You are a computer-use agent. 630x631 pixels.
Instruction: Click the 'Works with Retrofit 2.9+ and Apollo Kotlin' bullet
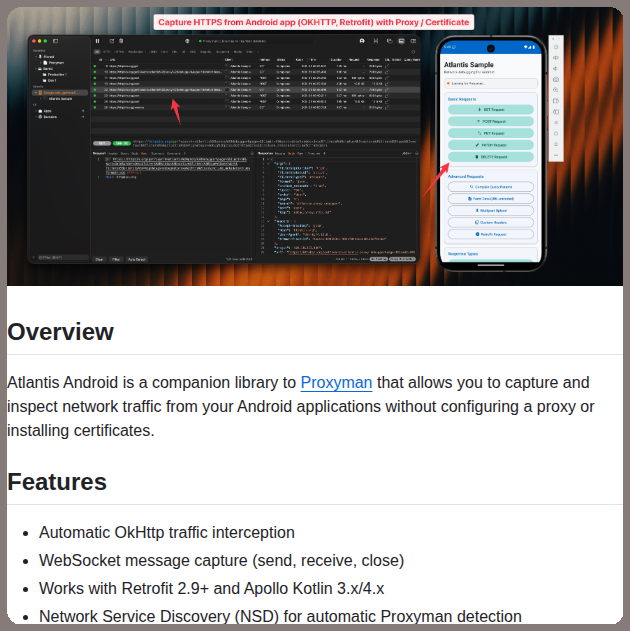click(x=211, y=588)
